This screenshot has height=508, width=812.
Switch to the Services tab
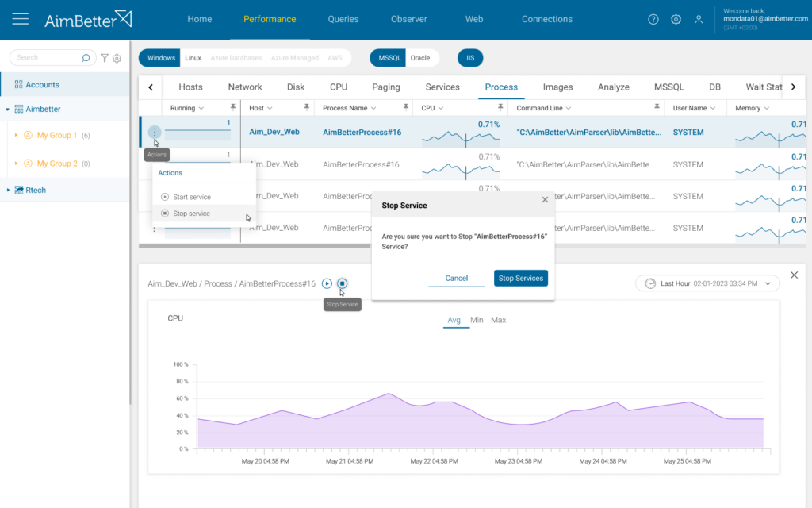point(442,87)
